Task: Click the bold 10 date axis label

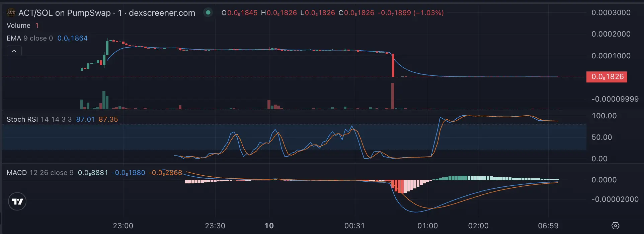Action: point(269,226)
